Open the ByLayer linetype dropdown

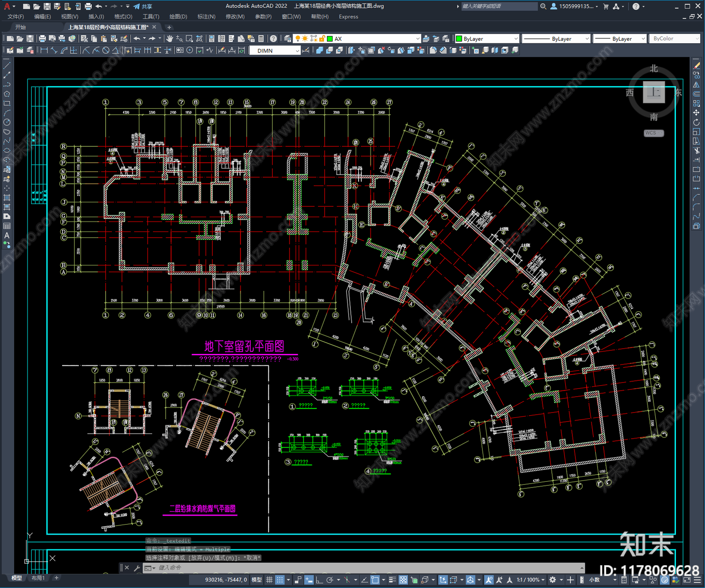click(556, 39)
